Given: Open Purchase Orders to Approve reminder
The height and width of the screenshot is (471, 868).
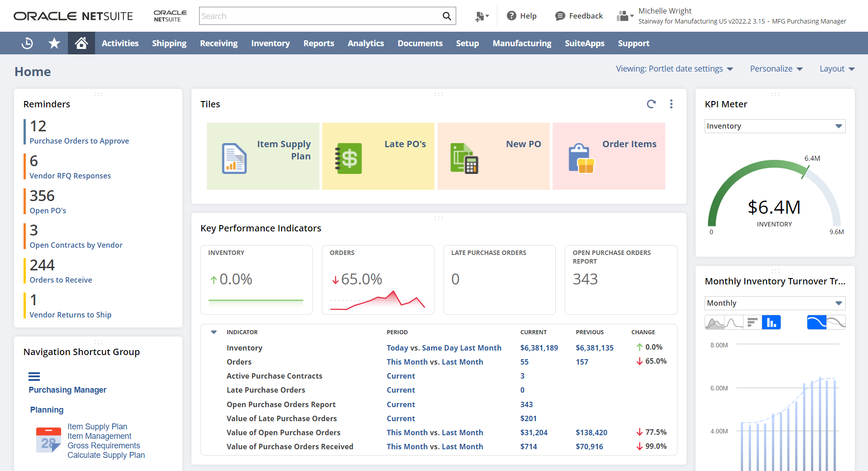Looking at the screenshot, I should pyautogui.click(x=79, y=141).
